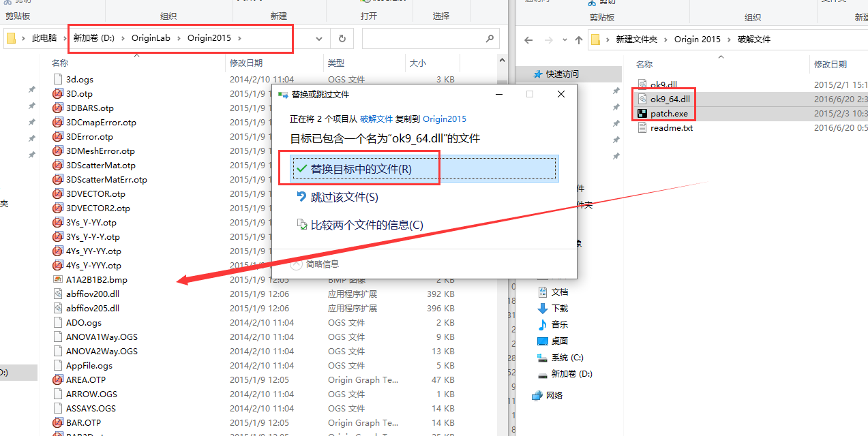Click the 3DScatterMat.otp file icon
Screen dimensions: 868x436
click(58, 166)
